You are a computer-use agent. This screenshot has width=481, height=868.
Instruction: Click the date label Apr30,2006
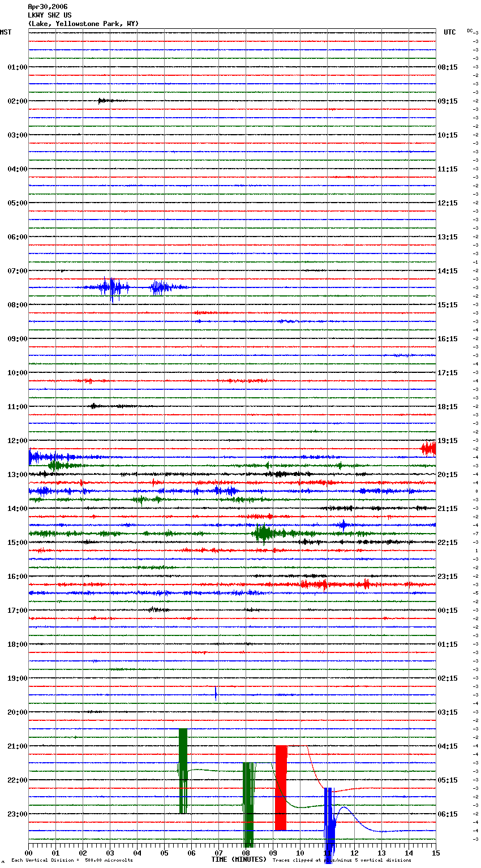(48, 7)
